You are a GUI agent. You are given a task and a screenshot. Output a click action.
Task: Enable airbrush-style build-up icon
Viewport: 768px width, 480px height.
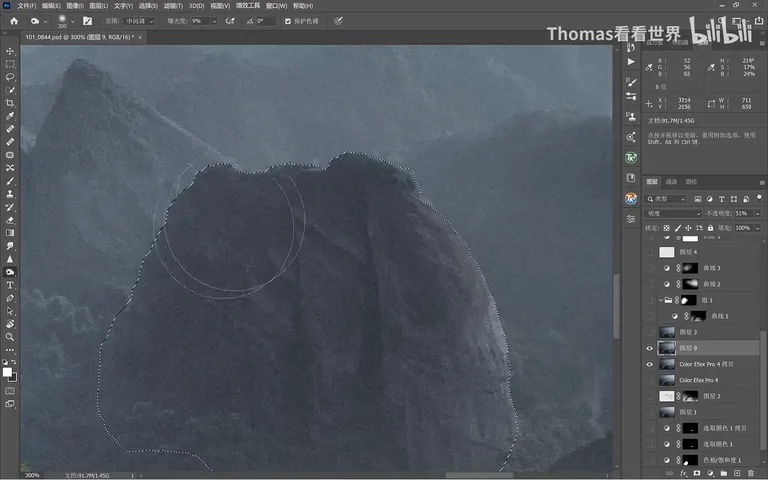pyautogui.click(x=230, y=21)
